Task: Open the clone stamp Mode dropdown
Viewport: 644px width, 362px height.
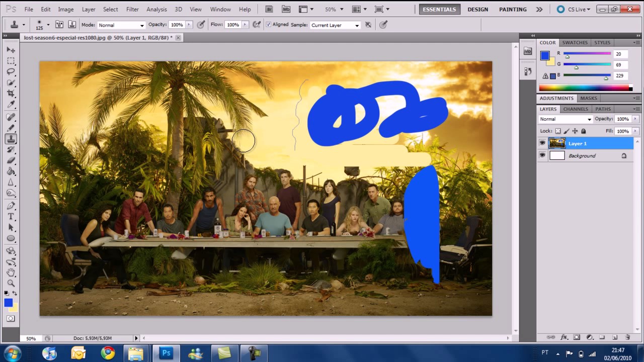Action: (x=121, y=25)
